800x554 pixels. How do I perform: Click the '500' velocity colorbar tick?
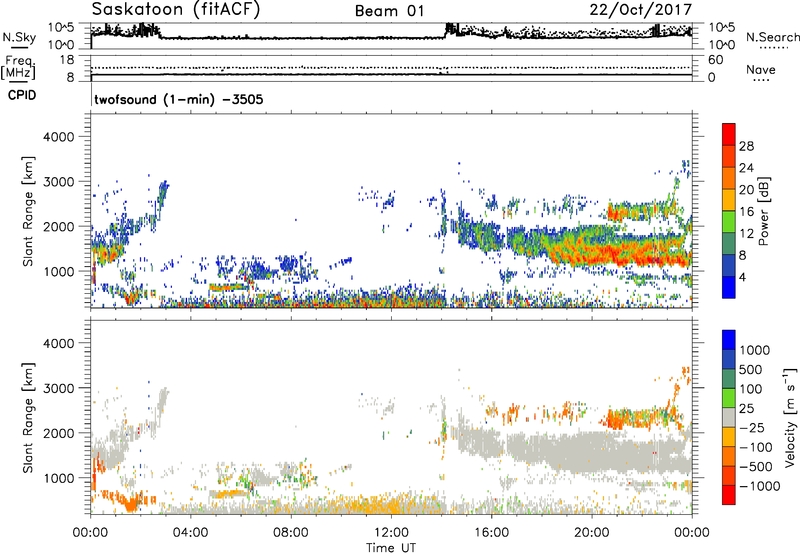click(x=750, y=370)
